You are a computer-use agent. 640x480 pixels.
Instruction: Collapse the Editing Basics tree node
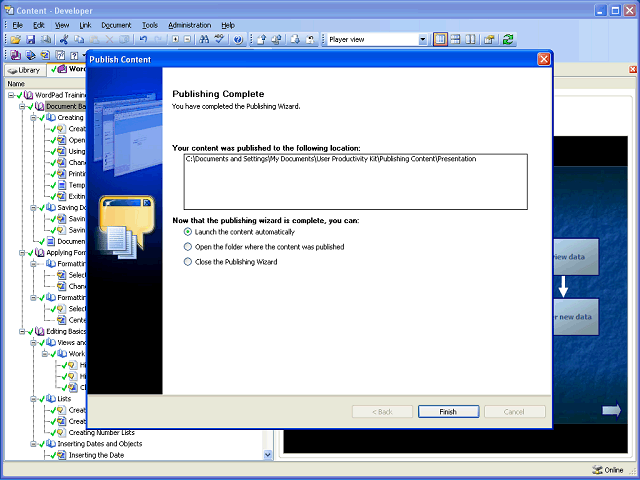(22, 331)
